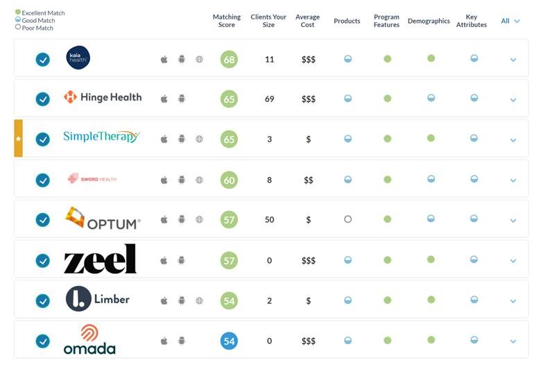541x392 pixels.
Task: Click the green 68 matching score for Kaia
Action: 229,60
